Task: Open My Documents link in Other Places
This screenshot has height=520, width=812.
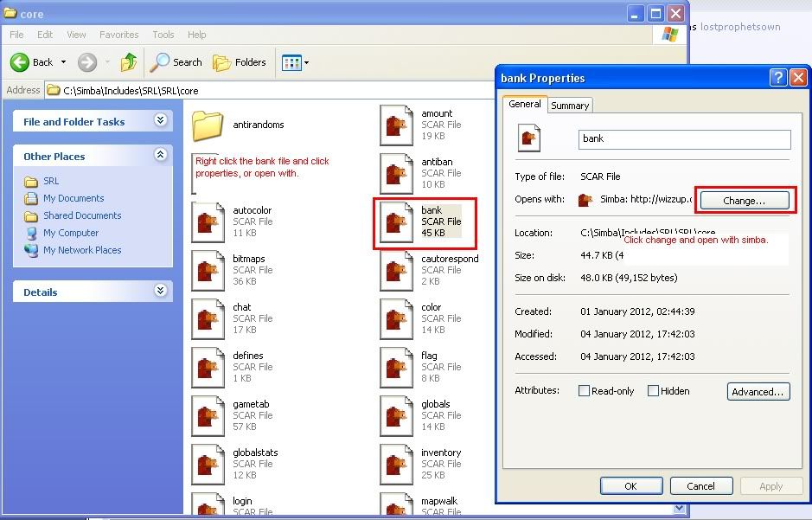Action: point(74,198)
